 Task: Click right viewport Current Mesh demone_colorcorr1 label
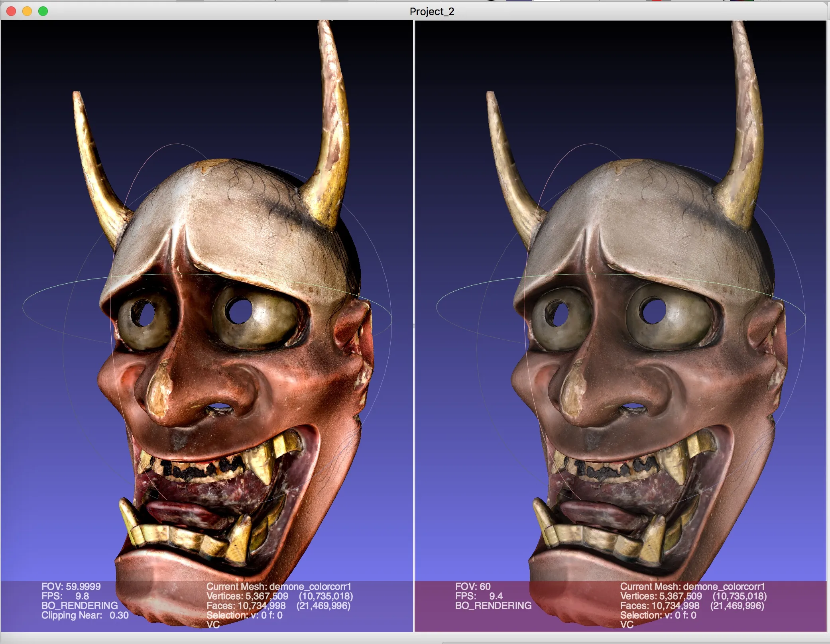point(692,586)
